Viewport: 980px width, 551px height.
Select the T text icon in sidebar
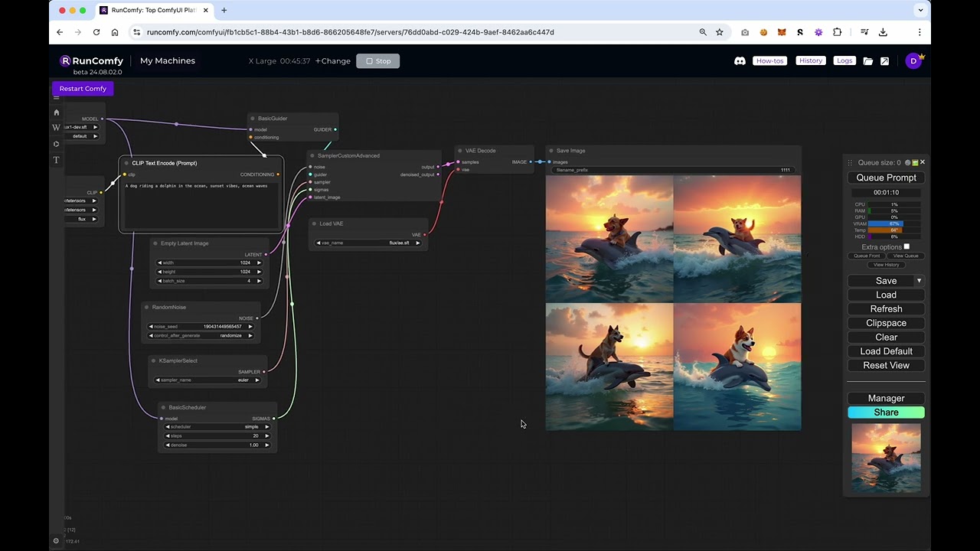click(56, 160)
